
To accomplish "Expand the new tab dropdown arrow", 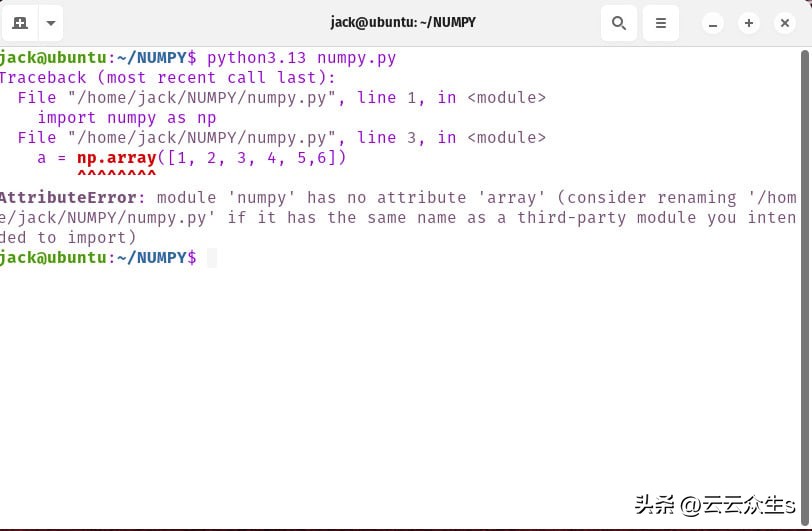I will 51,23.
